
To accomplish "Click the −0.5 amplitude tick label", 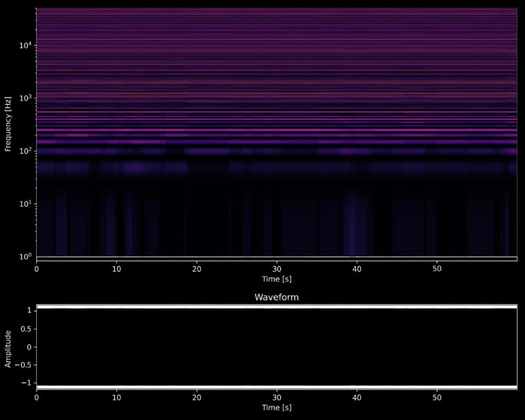I will [23, 365].
